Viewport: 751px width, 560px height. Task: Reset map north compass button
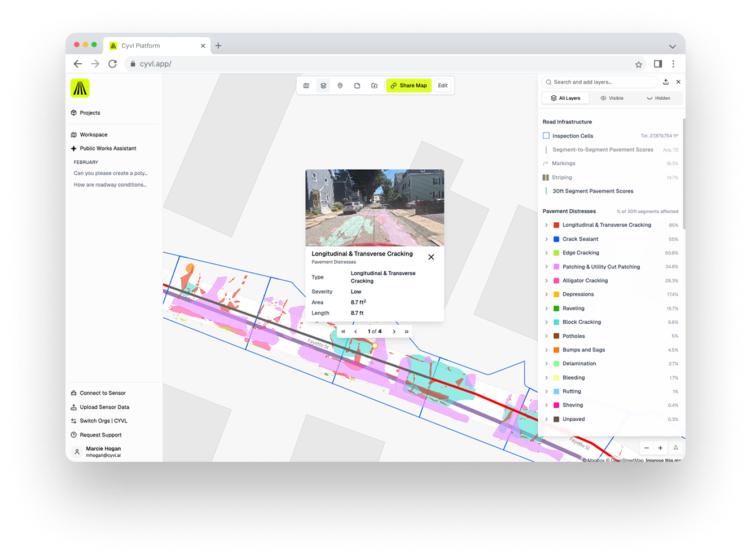coord(675,448)
